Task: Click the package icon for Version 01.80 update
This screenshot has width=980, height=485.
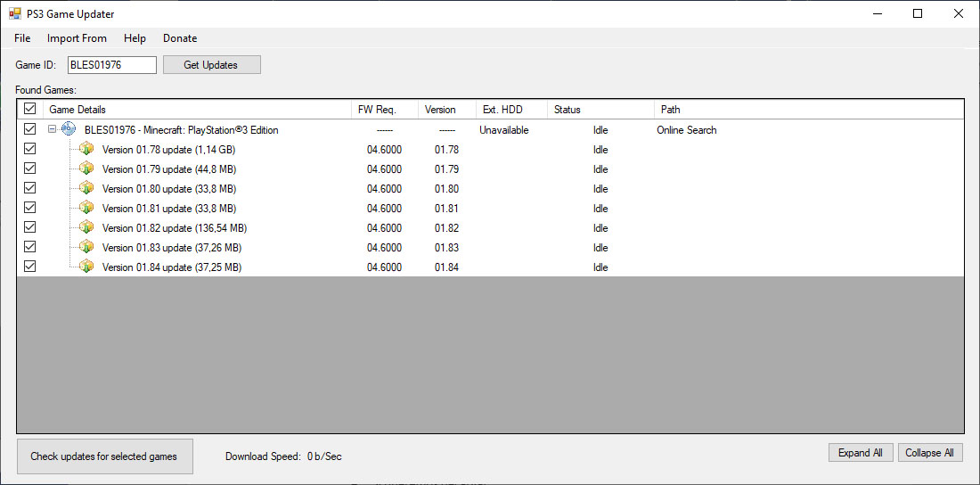Action: coord(86,188)
